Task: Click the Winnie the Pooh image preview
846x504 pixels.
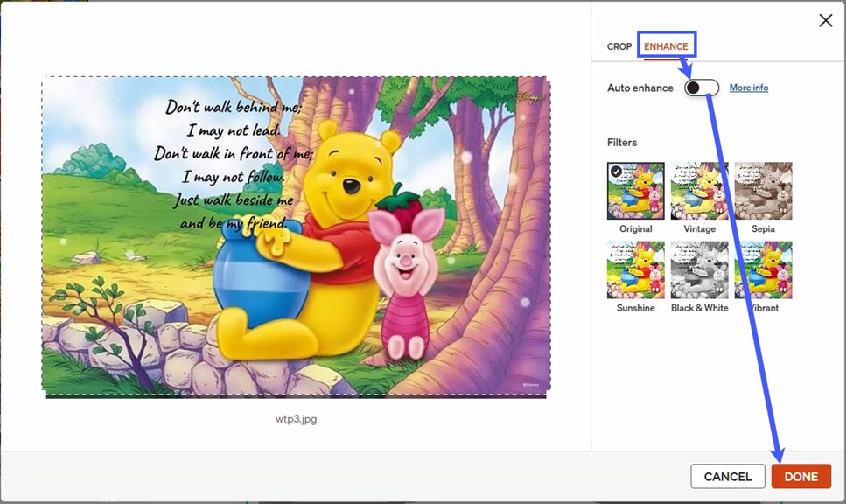Action: (297, 235)
